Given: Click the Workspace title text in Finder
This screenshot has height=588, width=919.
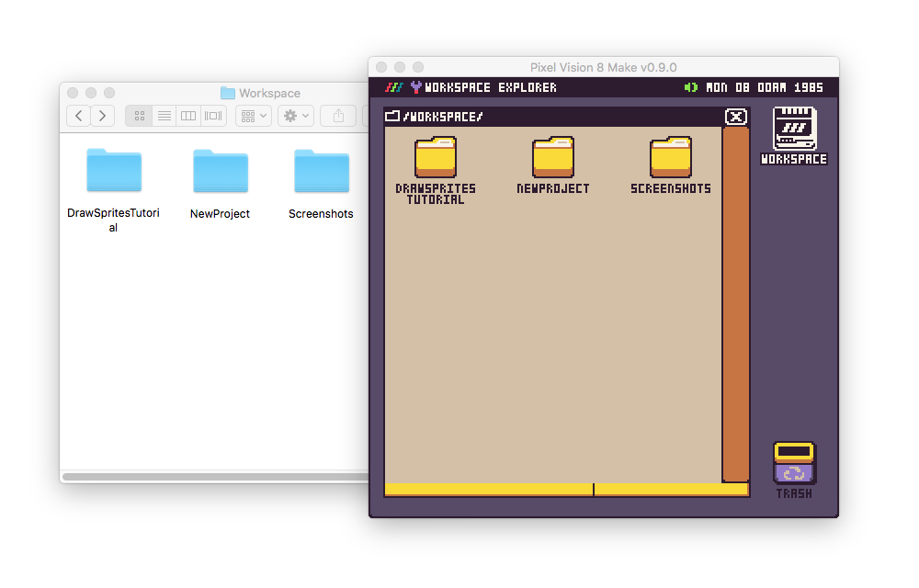Looking at the screenshot, I should pos(269,93).
